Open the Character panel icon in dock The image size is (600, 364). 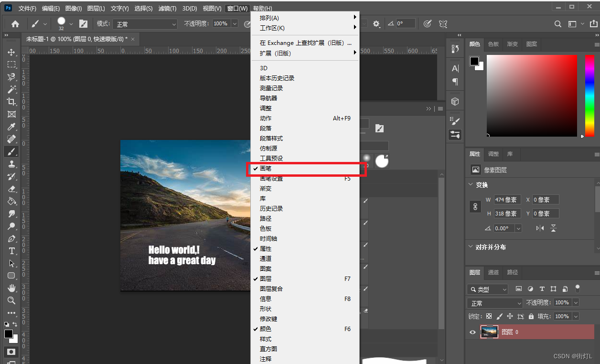tap(455, 68)
